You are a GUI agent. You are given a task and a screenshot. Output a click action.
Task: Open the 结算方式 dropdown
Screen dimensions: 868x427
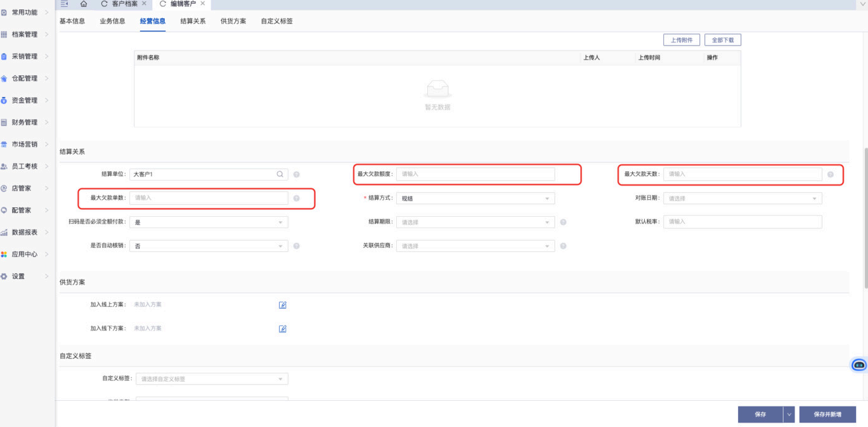pyautogui.click(x=475, y=199)
